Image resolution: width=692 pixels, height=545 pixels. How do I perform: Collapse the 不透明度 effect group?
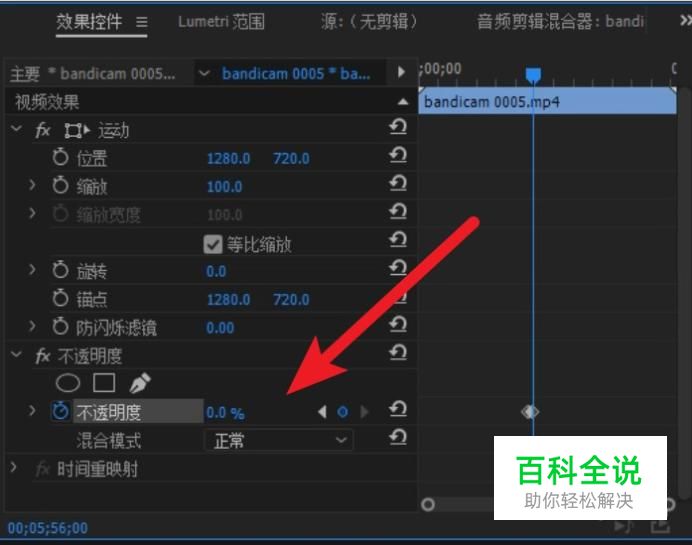[16, 354]
